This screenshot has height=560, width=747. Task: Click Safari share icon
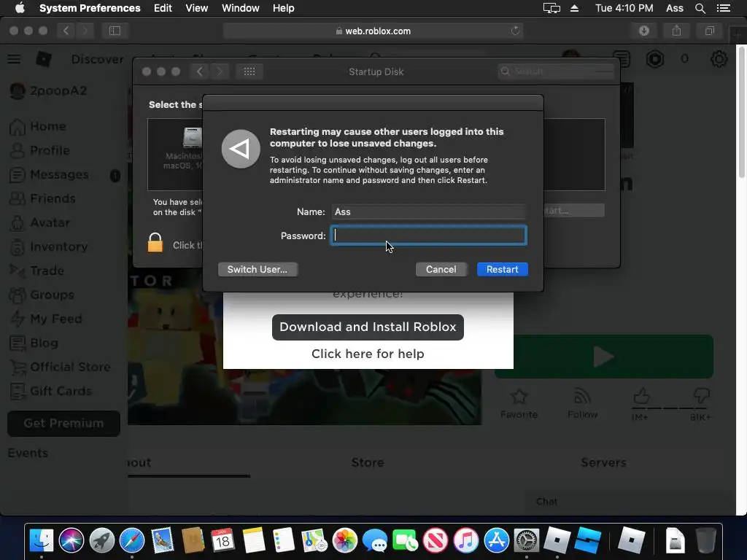pos(676,31)
